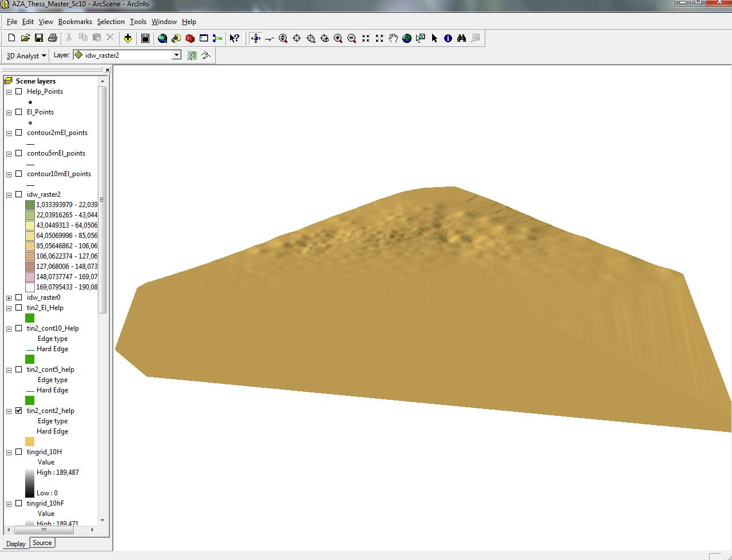Collapse the tin2_cont5_help layer entry
Viewport: 732px width, 560px height.
coord(9,370)
